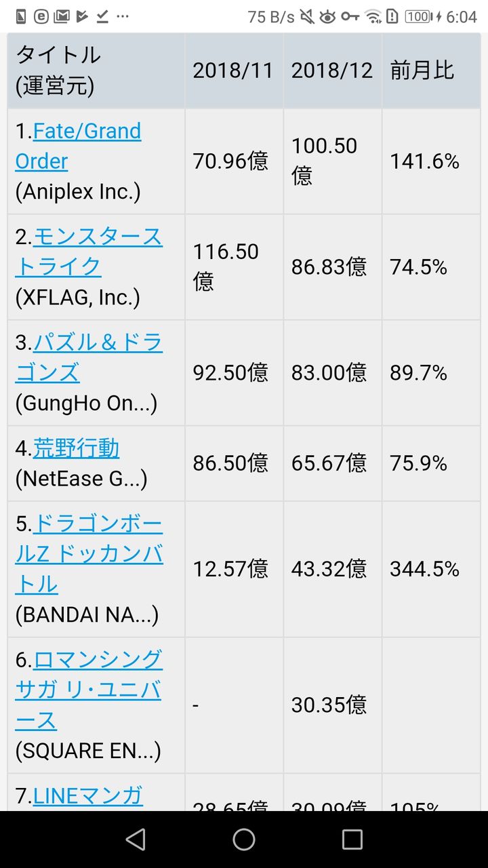Tap the recent apps square button
Image resolution: width=488 pixels, height=868 pixels.
352,840
